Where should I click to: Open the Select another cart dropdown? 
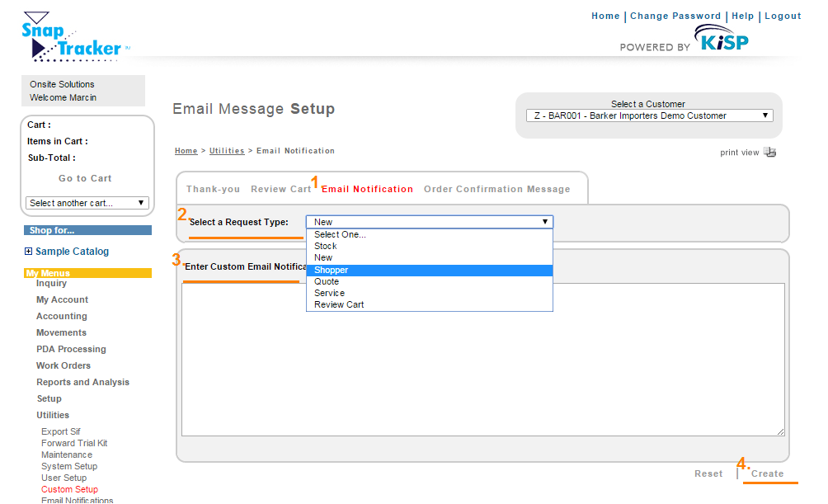tap(87, 203)
